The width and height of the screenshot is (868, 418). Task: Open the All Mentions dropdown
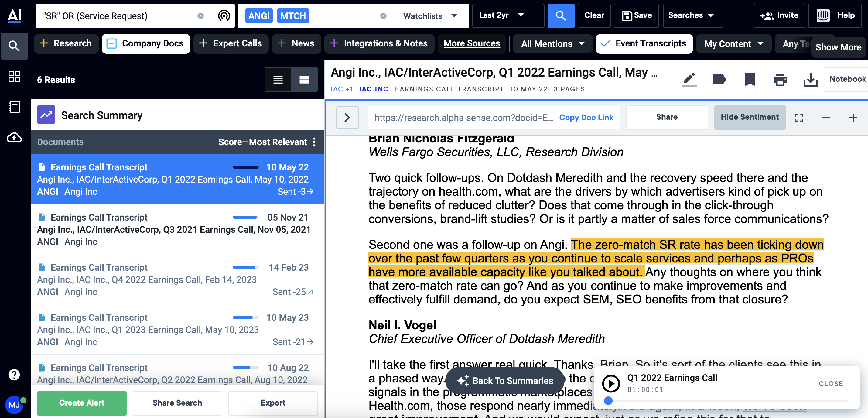pos(552,44)
